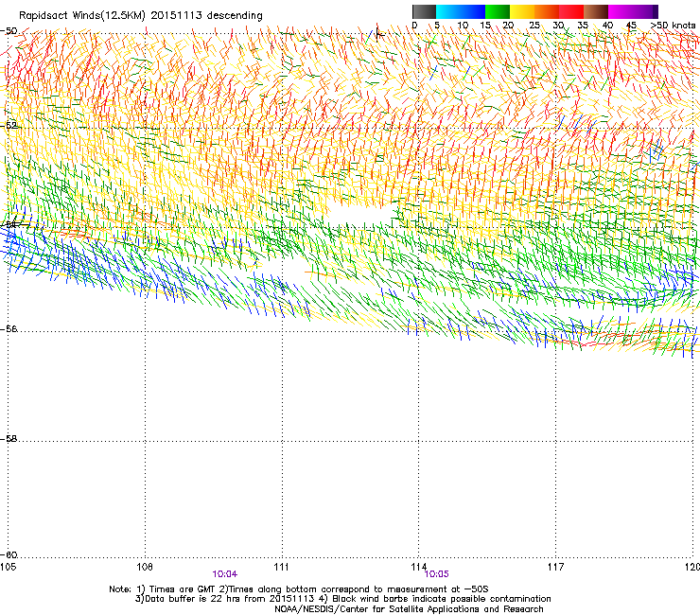Screen dimensions: 700x615
Task: Click the 'Times are GMT' note text
Action: click(x=183, y=589)
